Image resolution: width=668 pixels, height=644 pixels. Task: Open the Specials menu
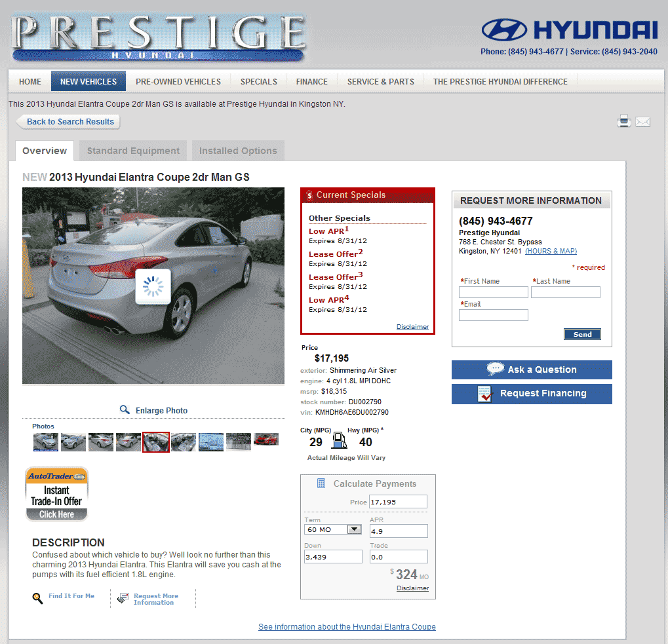pos(258,81)
